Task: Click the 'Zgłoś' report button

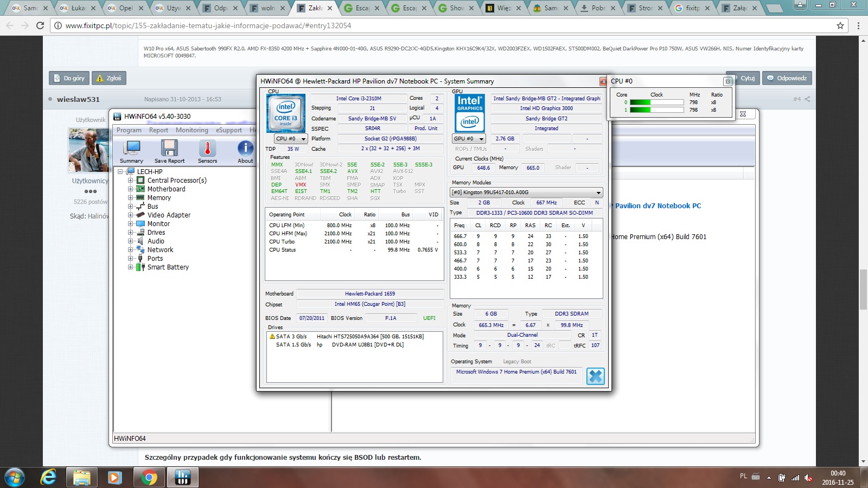Action: pos(108,78)
